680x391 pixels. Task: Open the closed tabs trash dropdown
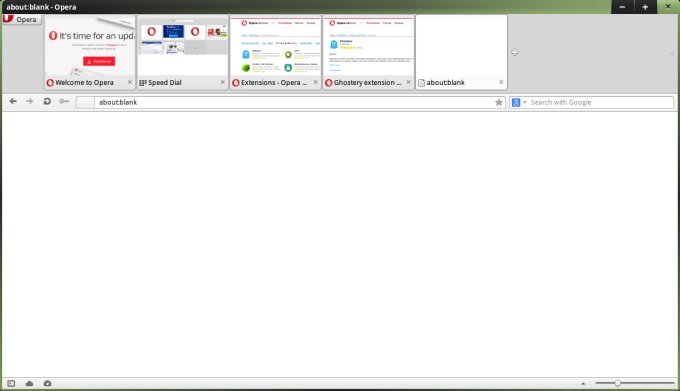671,53
